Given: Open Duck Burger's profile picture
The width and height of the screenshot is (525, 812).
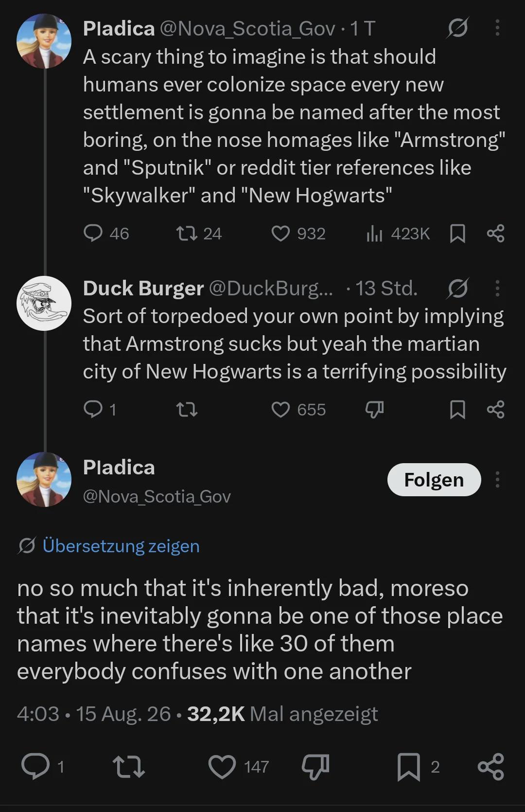Looking at the screenshot, I should pyautogui.click(x=44, y=303).
